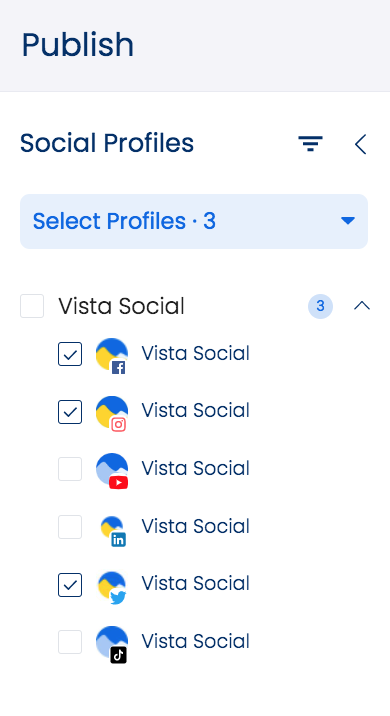Click the selected count badge 3
This screenshot has height=716, width=390.
coord(321,306)
